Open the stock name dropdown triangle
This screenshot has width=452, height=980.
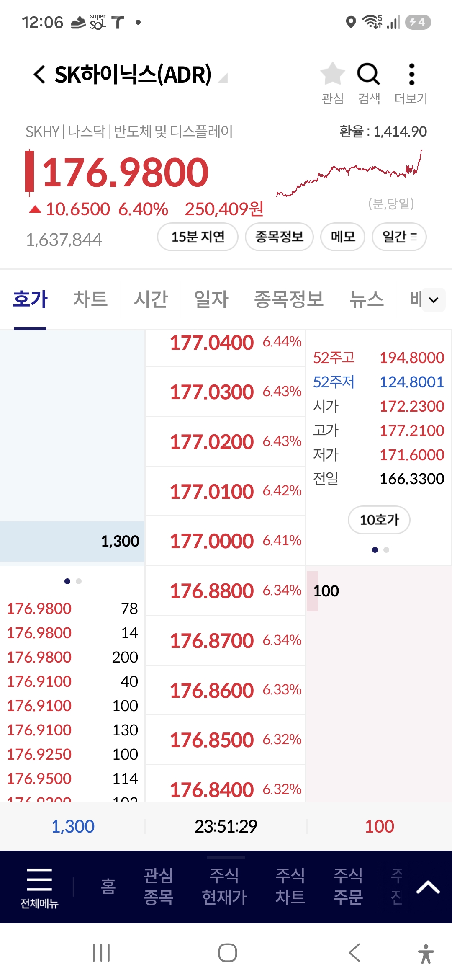(x=223, y=78)
